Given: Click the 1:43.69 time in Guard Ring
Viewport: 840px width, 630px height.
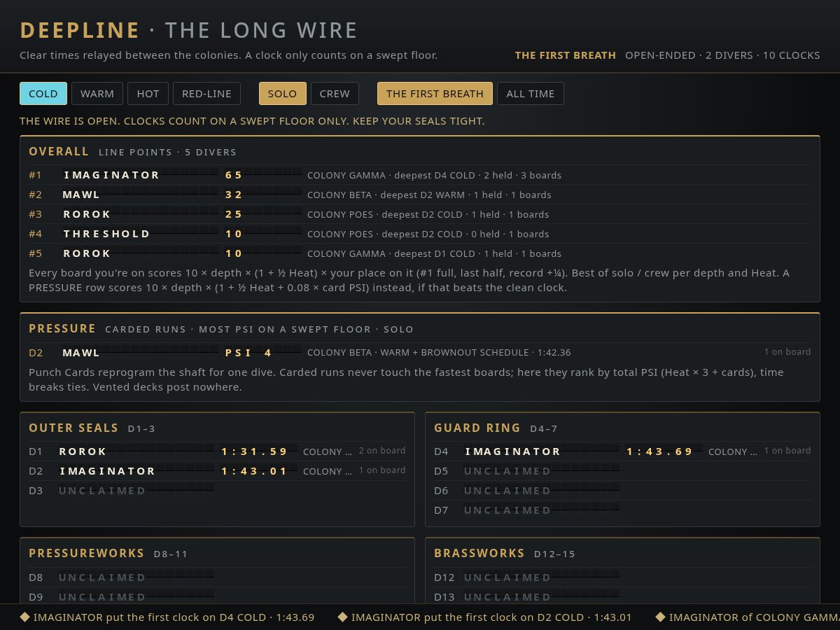Looking at the screenshot, I should click(660, 451).
